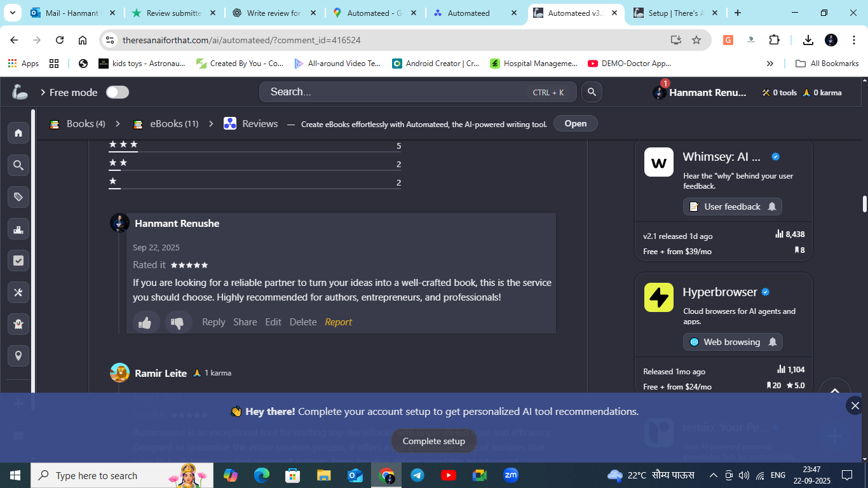The image size is (868, 488).
Task: Select the two-star rating filter row
Action: (x=255, y=165)
